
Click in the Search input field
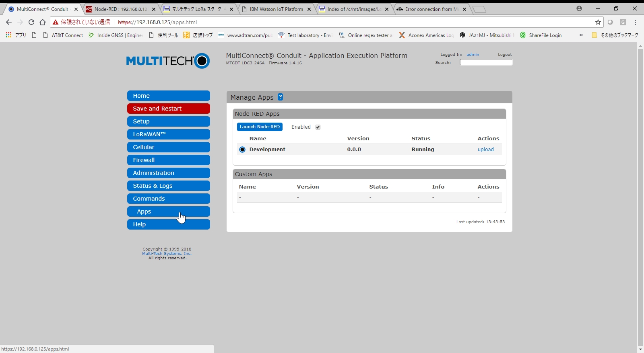(x=486, y=62)
